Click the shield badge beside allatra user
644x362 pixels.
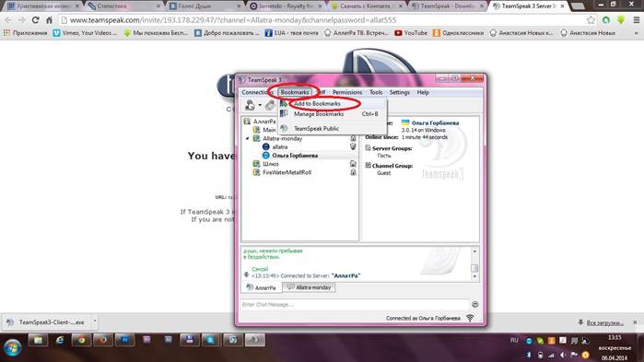click(353, 146)
